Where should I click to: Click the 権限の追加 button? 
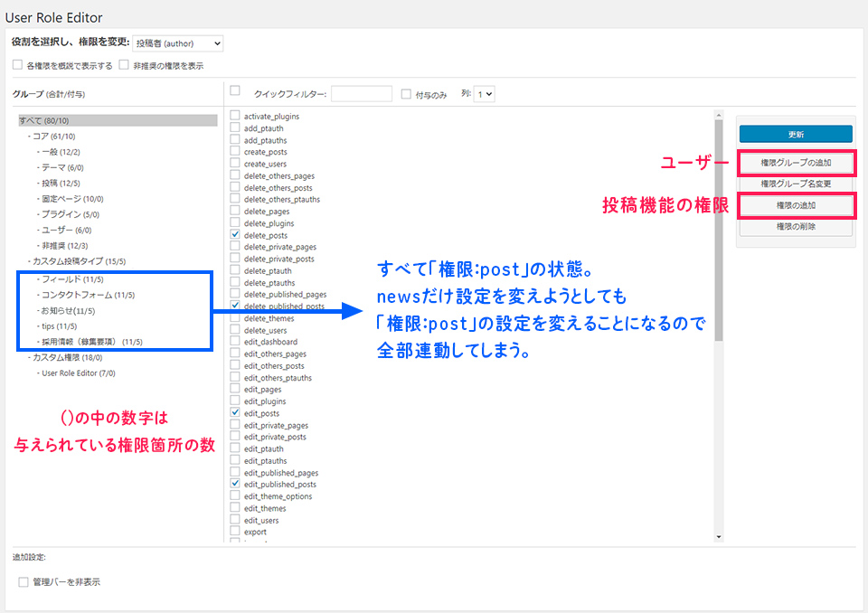(x=796, y=206)
